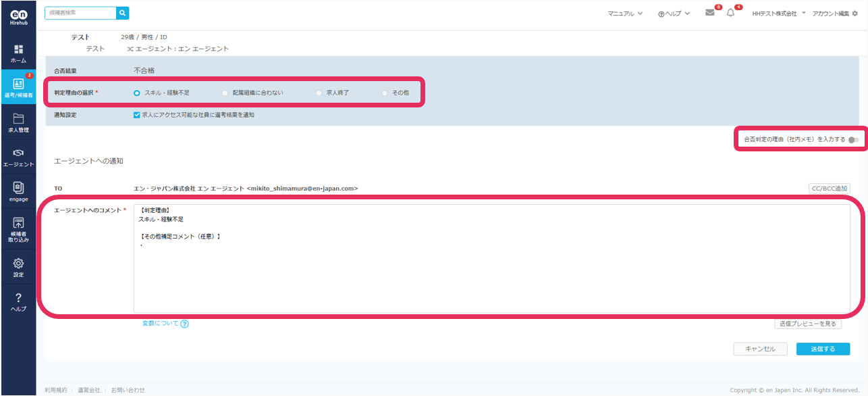
Task: Open the エージェント sidebar icon
Action: (18, 157)
